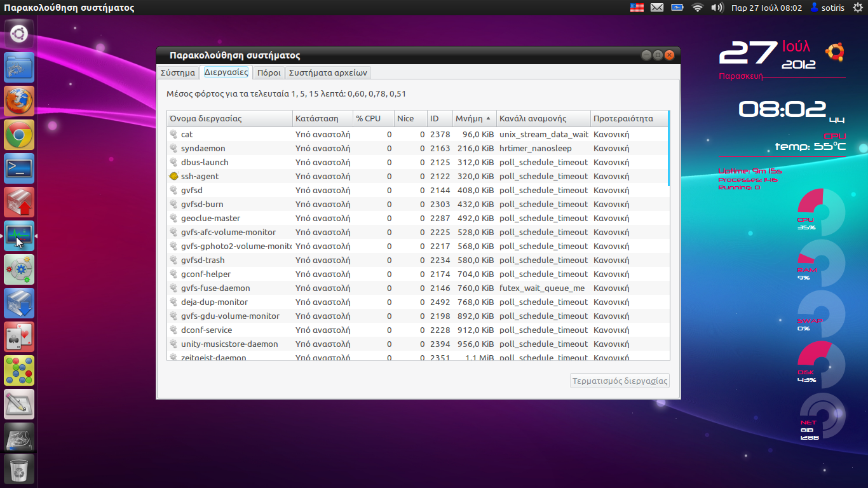Open the Wi-Fi network indicator menu
868x488 pixels.
coord(698,8)
